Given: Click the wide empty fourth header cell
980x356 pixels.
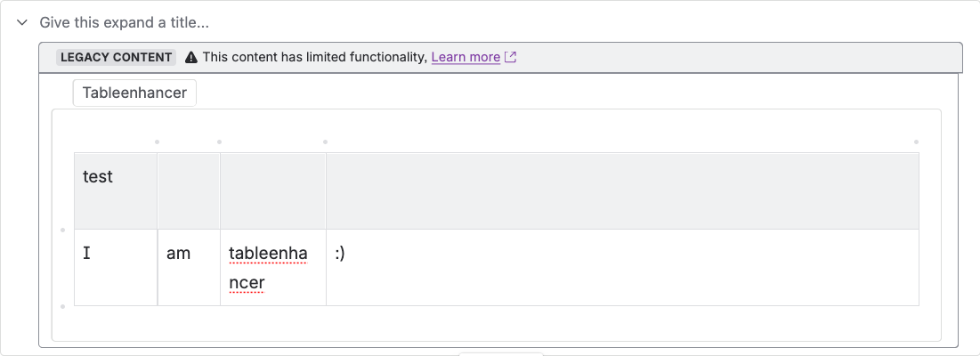Looking at the screenshot, I should [622, 190].
